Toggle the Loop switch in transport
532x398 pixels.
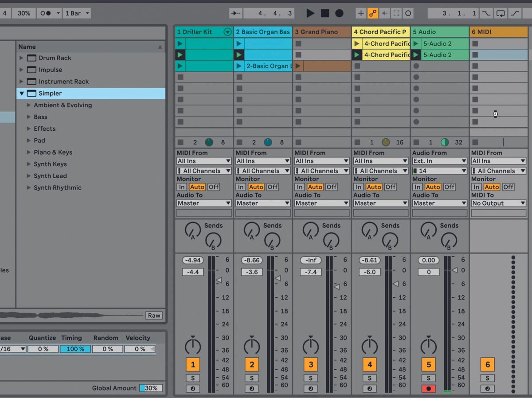(500, 13)
